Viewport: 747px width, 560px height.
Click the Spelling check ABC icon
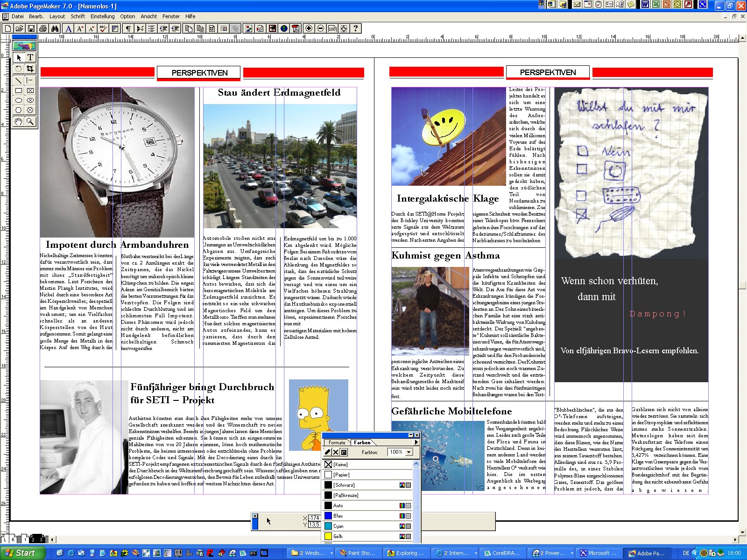point(104,28)
